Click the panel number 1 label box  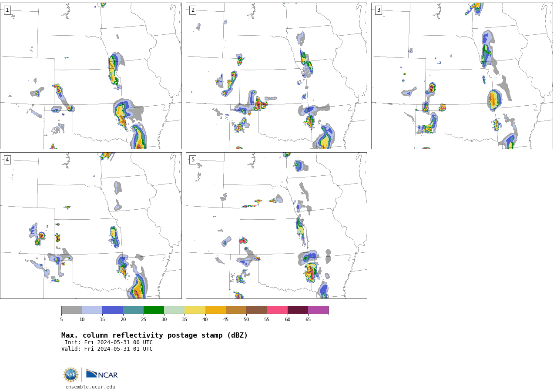7,10
